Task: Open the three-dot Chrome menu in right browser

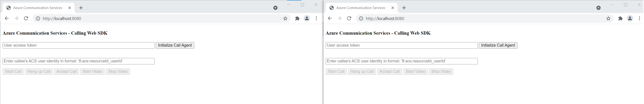Action: (639, 18)
